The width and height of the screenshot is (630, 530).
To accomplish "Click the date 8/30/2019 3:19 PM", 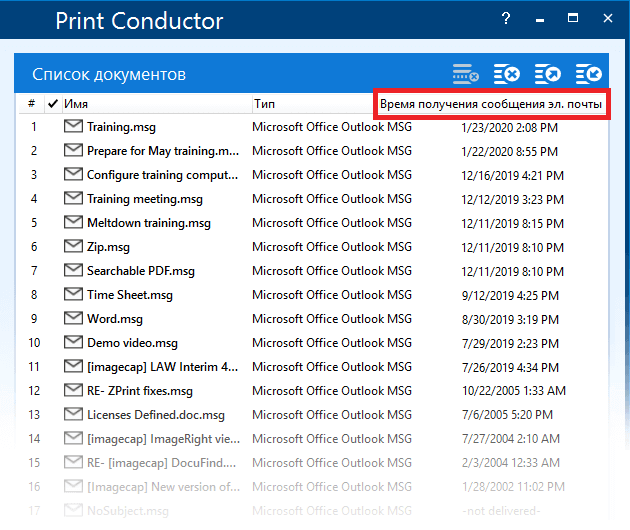I will [x=510, y=319].
